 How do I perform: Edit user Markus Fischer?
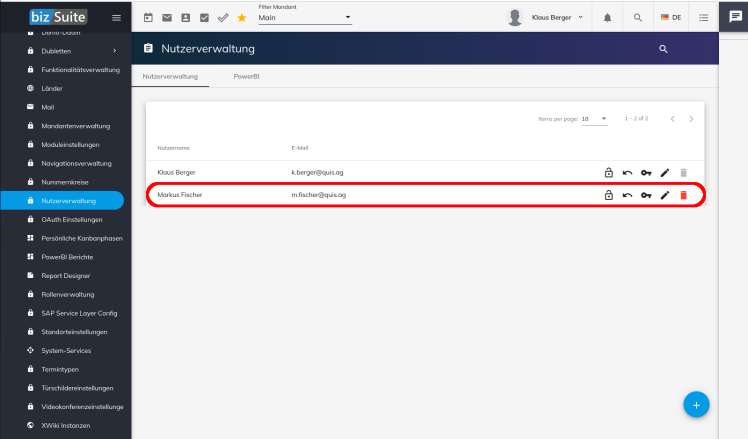[x=665, y=195]
